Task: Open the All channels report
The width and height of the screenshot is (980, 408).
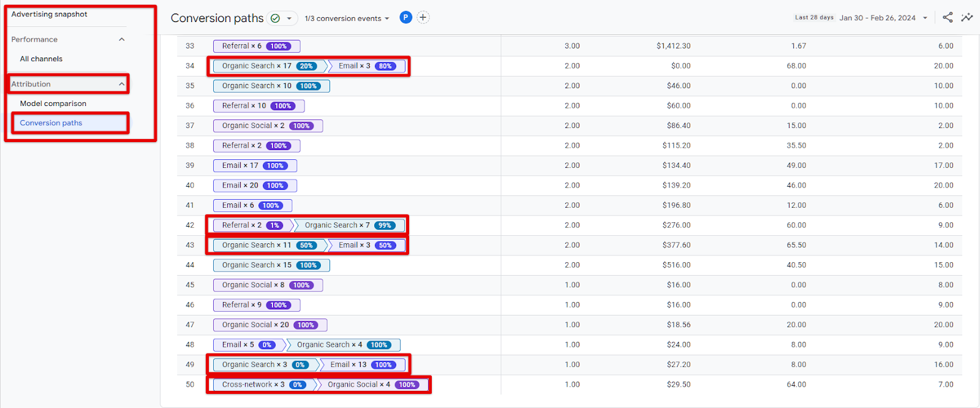Action: pos(41,59)
